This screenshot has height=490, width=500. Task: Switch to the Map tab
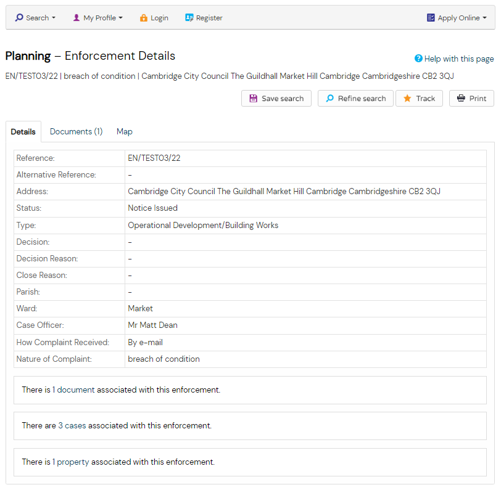pos(124,132)
